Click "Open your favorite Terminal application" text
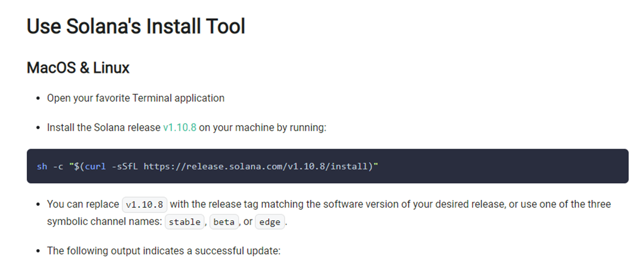 pyautogui.click(x=135, y=98)
